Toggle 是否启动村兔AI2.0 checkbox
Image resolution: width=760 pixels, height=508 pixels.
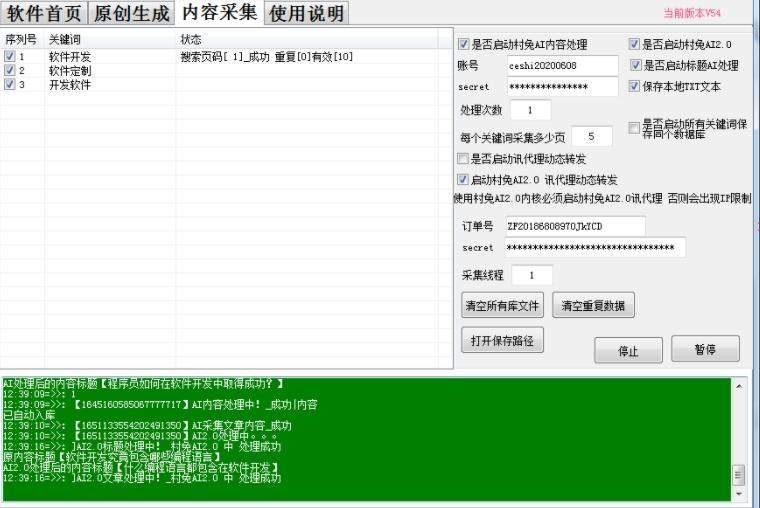(633, 44)
